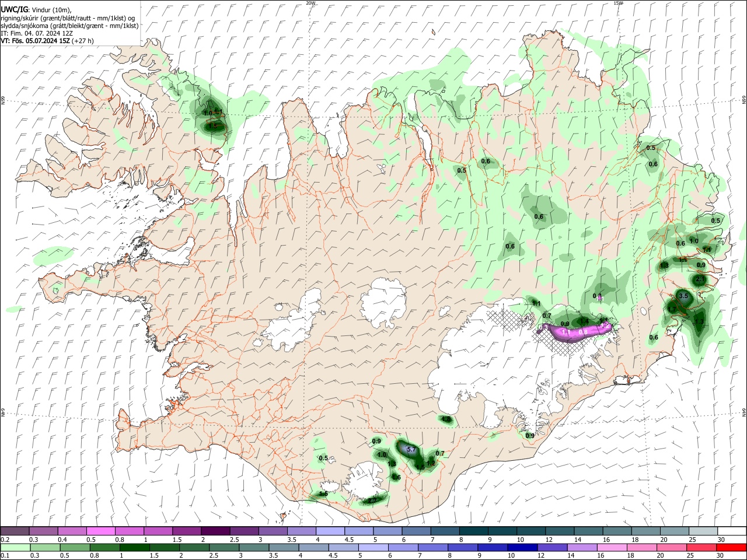Click the pale pink 16 mm rain legend swatch
Viewport: 747px width, 560px height.
tap(611, 548)
